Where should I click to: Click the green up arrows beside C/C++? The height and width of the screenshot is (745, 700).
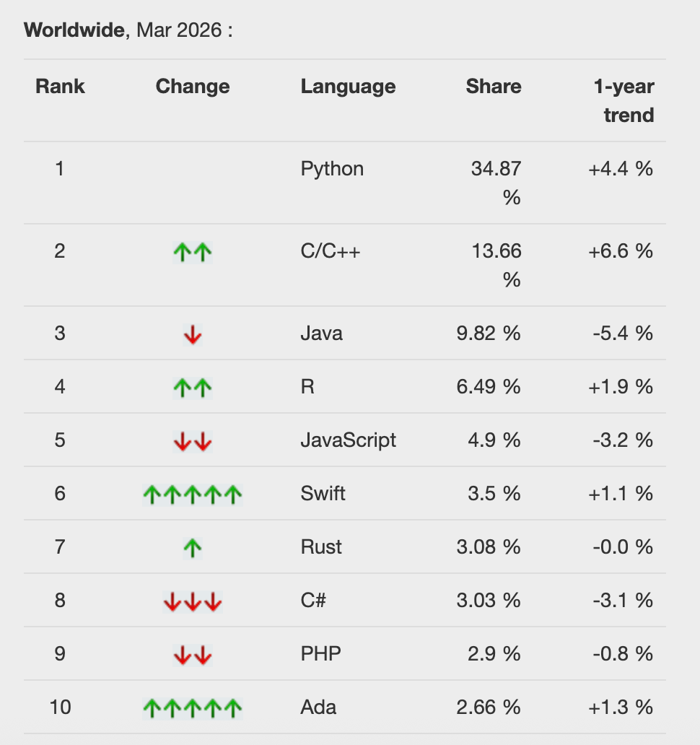(x=193, y=251)
